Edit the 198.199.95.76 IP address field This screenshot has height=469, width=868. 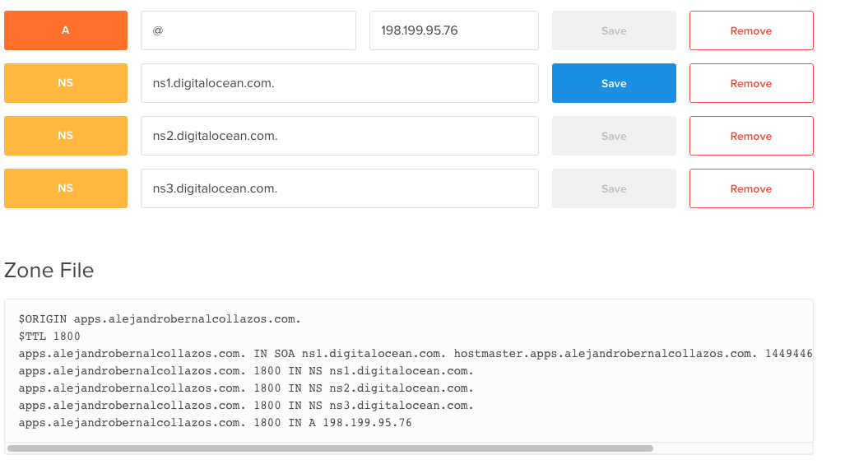pos(454,30)
